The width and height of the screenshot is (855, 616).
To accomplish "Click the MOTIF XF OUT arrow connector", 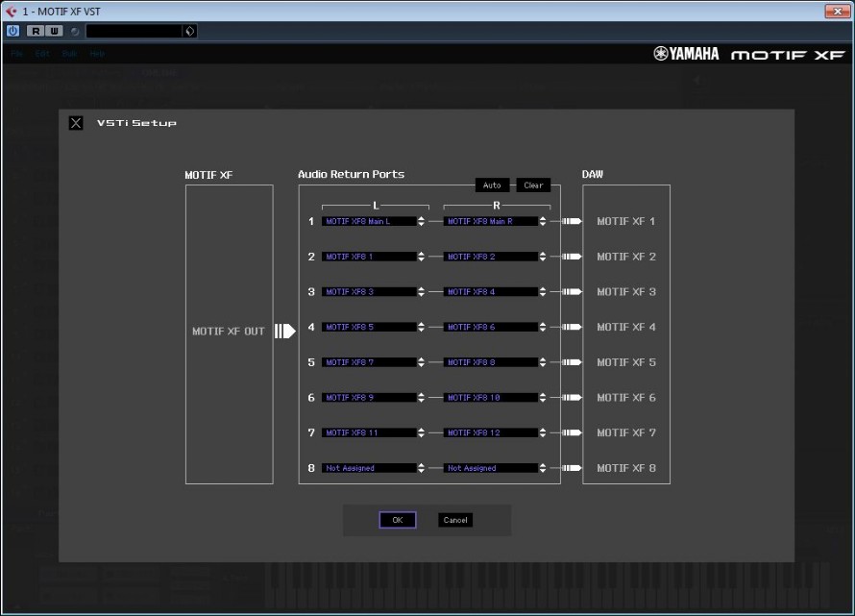I will tap(284, 332).
